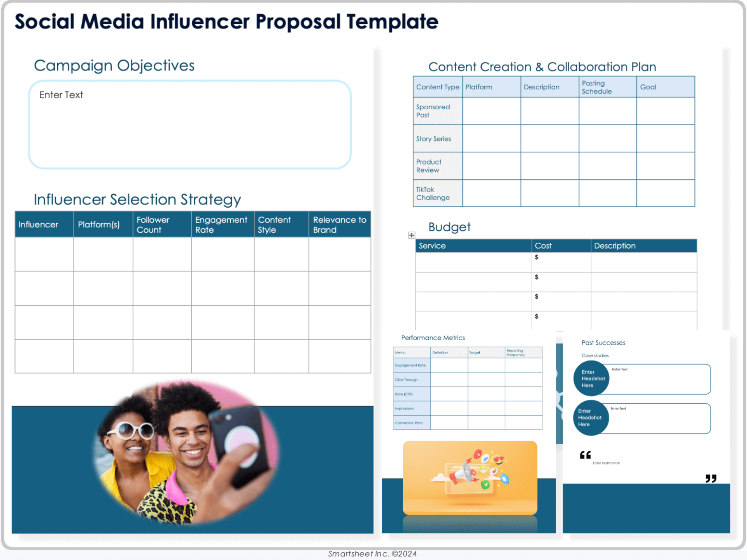Screen dimensions: 747x560
Task: Click the Content Creation & Collaboration Plan heading
Action: coord(542,67)
